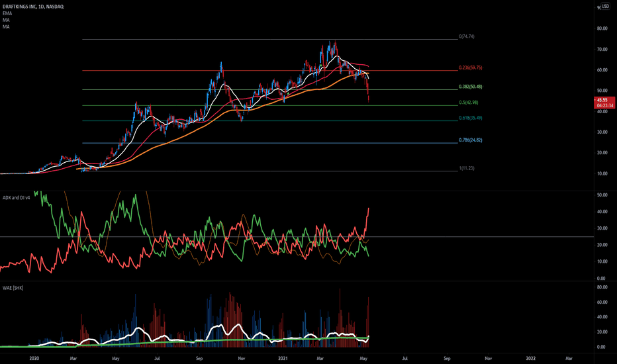This screenshot has height=364, width=617.
Task: Select the 0.236(59.75) Fibonacci level label
Action: click(x=471, y=68)
